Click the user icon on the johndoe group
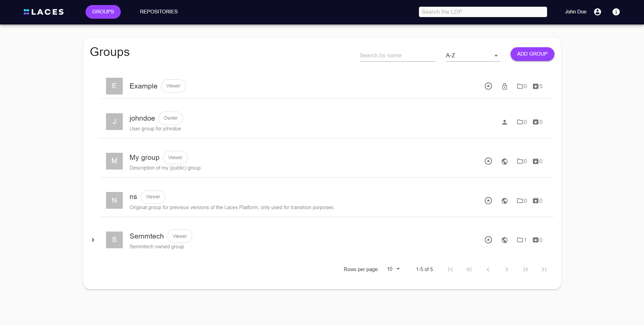This screenshot has height=325, width=644. pos(505,122)
